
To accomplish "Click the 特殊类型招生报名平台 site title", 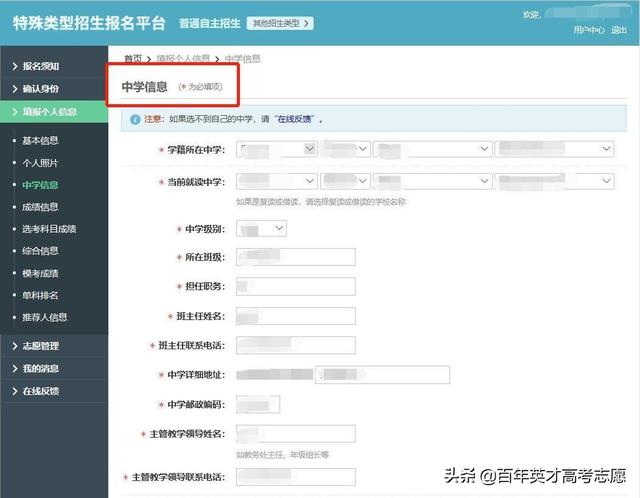I will click(x=89, y=23).
